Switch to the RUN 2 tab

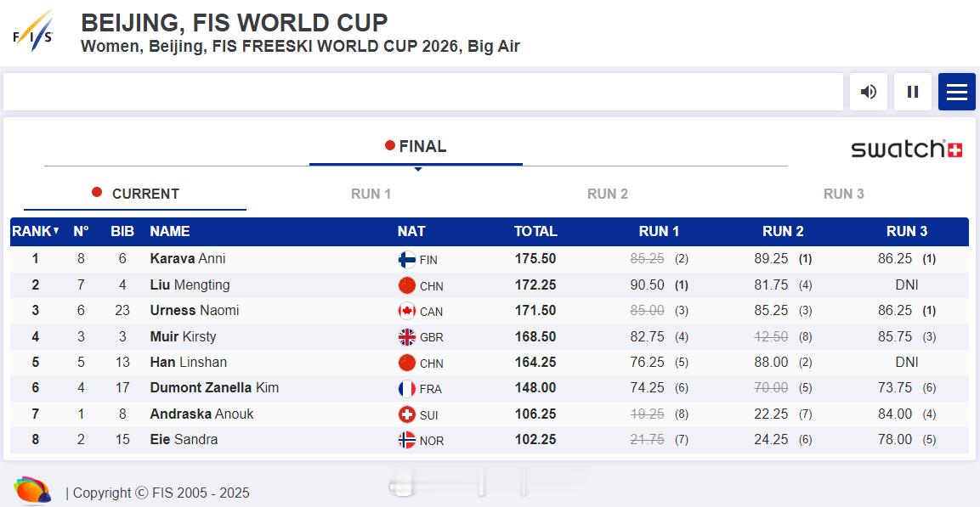608,194
